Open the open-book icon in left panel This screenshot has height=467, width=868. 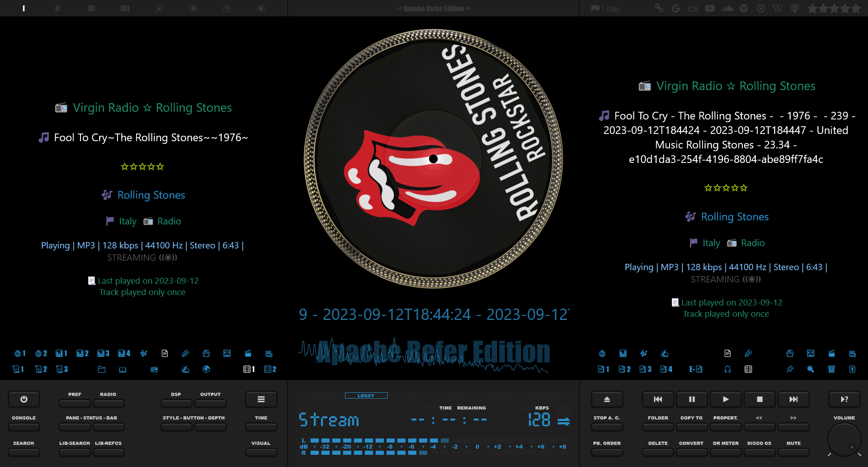tap(123, 369)
